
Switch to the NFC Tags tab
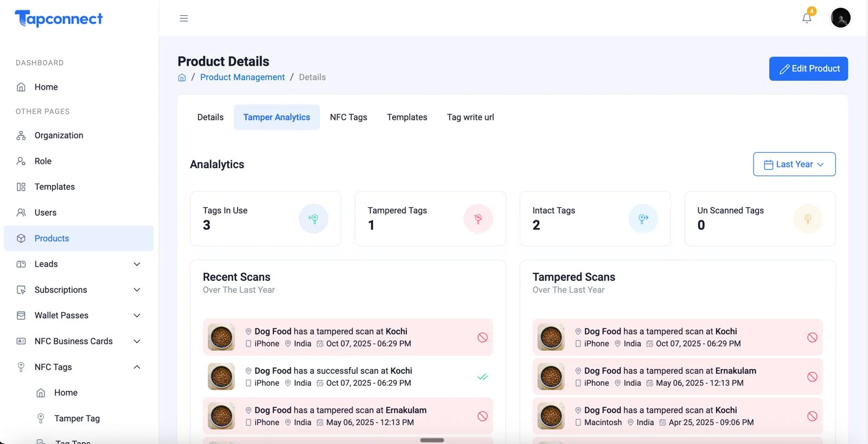click(x=348, y=117)
